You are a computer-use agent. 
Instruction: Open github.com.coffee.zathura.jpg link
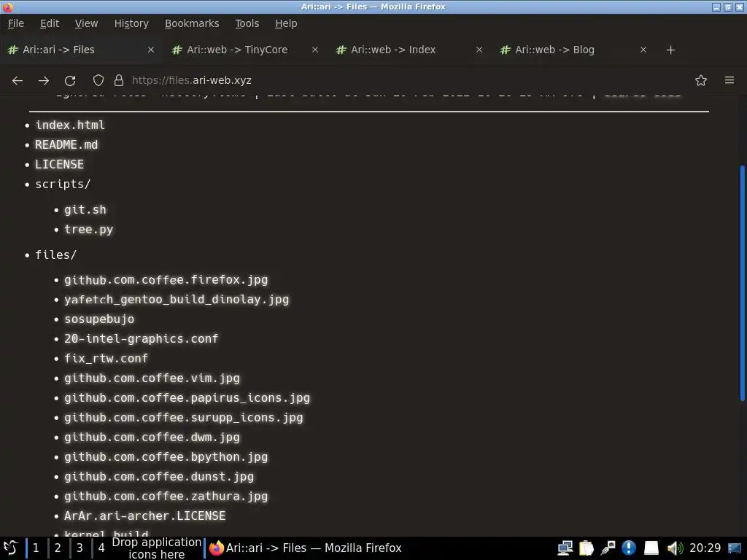166,496
